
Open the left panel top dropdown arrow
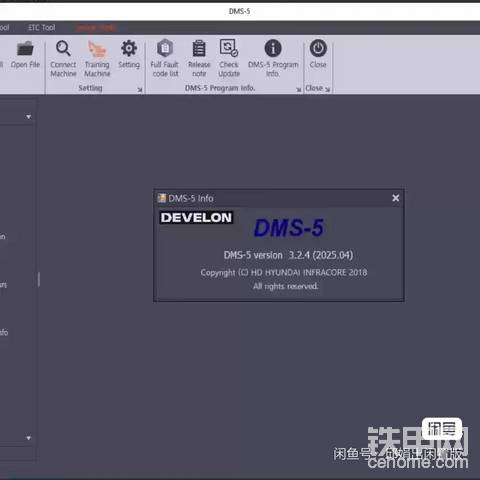pos(29,117)
